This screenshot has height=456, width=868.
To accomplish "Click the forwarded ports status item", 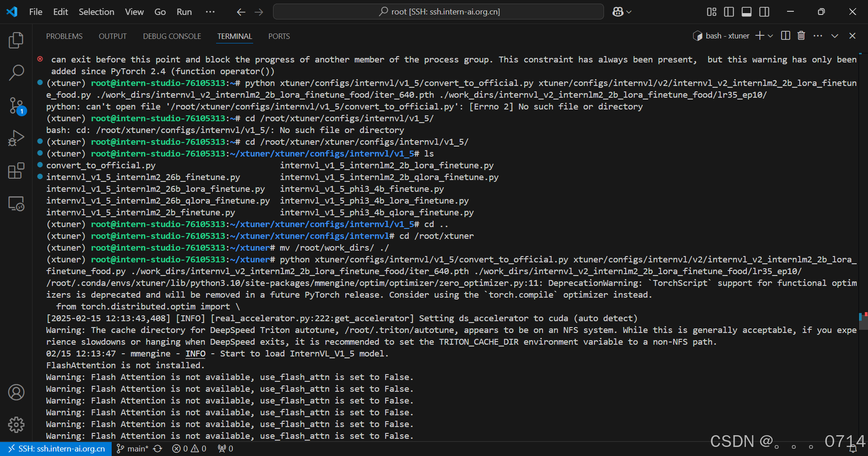I will tap(226, 449).
